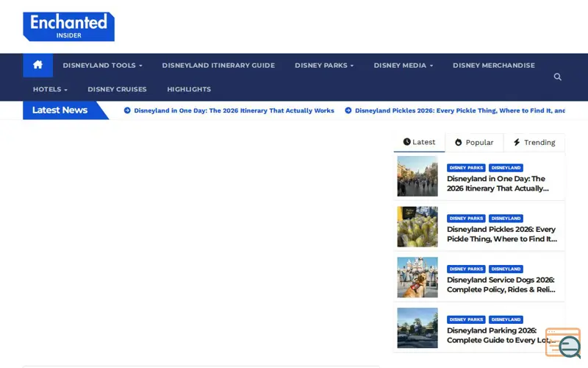Click Disneyland tag on Pickles article
Screen dimensions: 588x368
(506, 218)
